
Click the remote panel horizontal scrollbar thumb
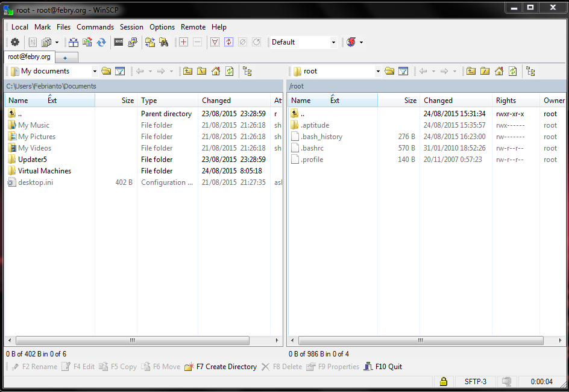pyautogui.click(x=421, y=340)
